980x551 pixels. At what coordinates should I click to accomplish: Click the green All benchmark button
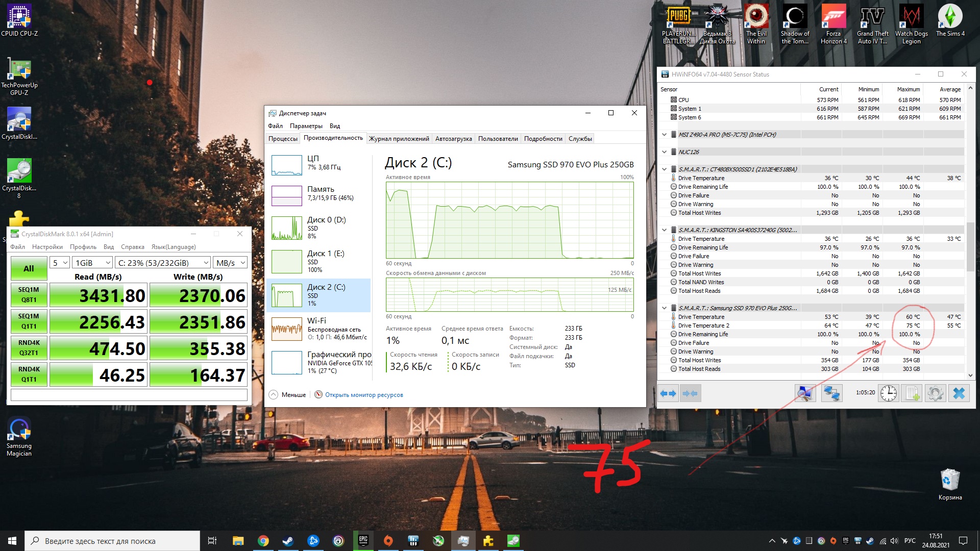click(x=29, y=268)
